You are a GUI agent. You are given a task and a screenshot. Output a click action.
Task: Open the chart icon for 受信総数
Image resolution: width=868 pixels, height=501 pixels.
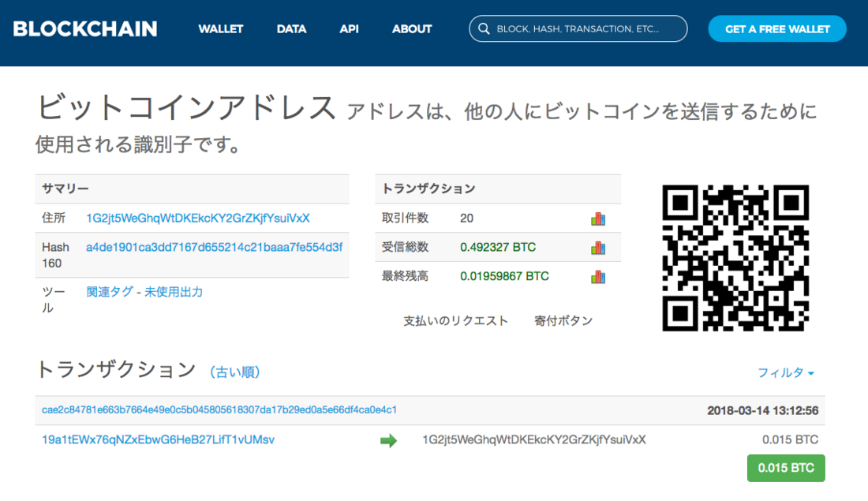pos(598,248)
